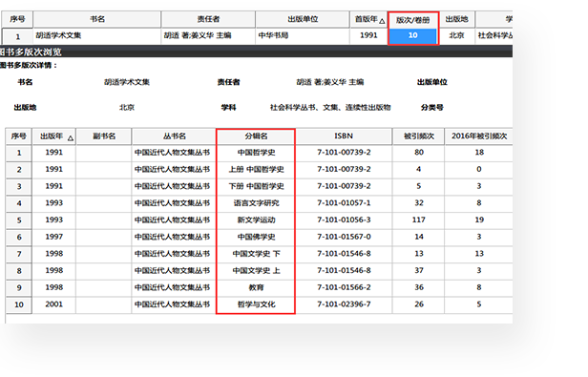Select the 分辑名 cell 教育

tap(256, 288)
